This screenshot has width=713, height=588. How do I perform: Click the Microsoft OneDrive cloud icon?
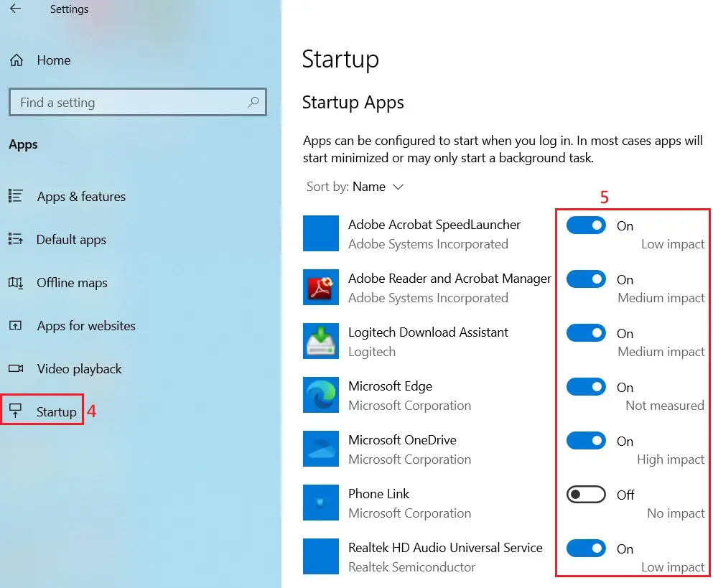pyautogui.click(x=320, y=449)
